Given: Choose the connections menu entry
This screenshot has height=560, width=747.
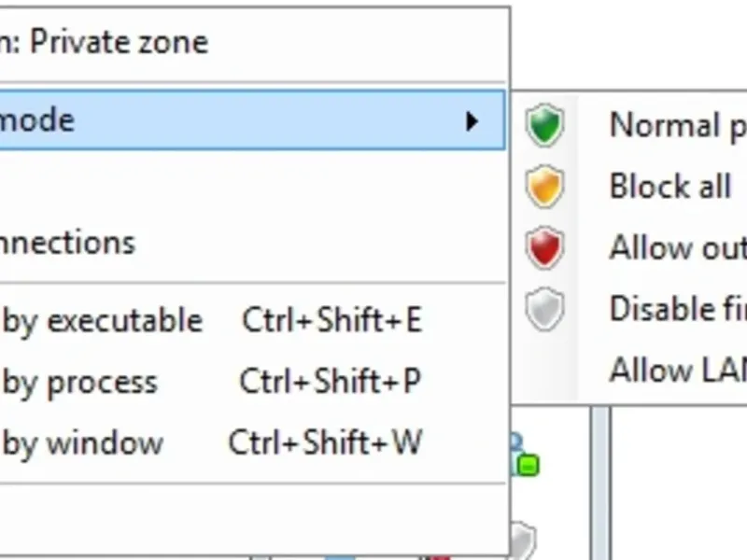Looking at the screenshot, I should [x=67, y=243].
